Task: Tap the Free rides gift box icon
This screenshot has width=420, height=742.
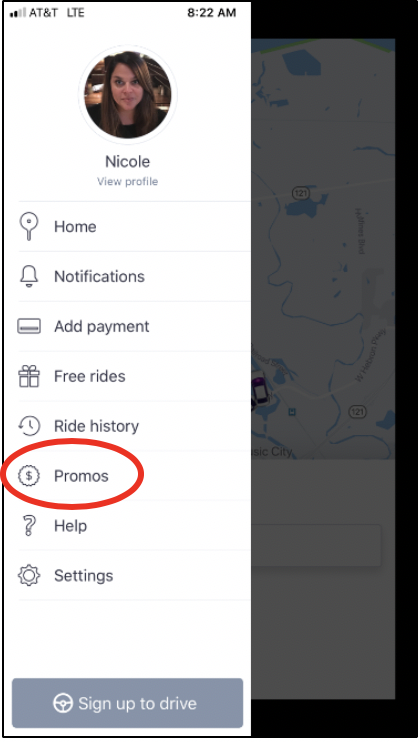Action: click(29, 376)
